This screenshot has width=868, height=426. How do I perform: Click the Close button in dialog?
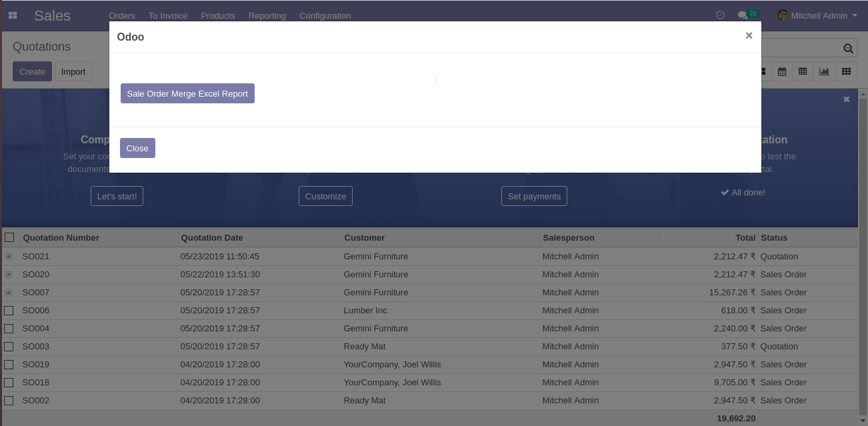137,148
